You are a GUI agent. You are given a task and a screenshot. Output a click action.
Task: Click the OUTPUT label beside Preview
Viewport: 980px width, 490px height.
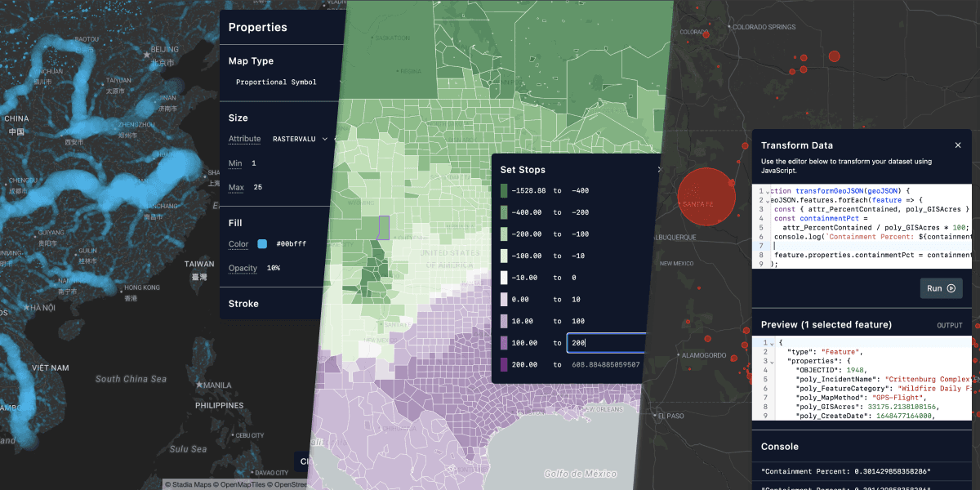[949, 325]
